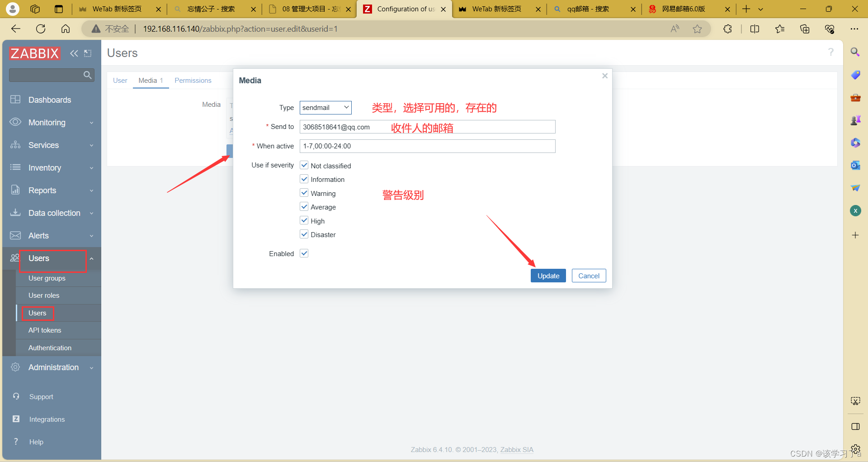
Task: Click the page help question mark at top right
Action: pos(831,52)
